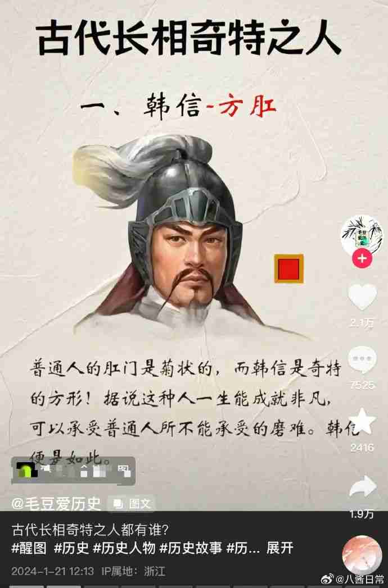Open comments via speech bubble icon

point(362,359)
